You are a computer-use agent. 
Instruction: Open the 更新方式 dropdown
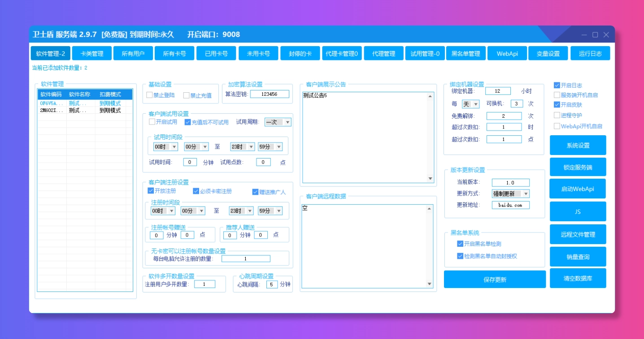(x=511, y=194)
